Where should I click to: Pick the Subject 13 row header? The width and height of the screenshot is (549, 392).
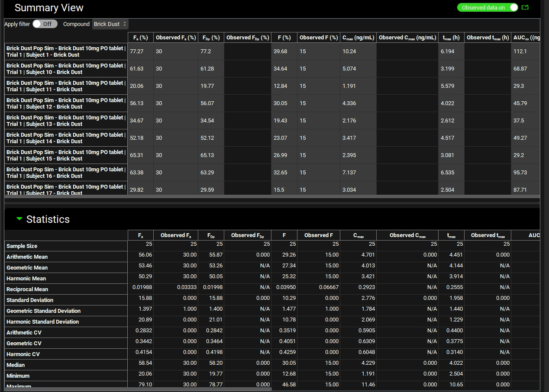pos(66,121)
